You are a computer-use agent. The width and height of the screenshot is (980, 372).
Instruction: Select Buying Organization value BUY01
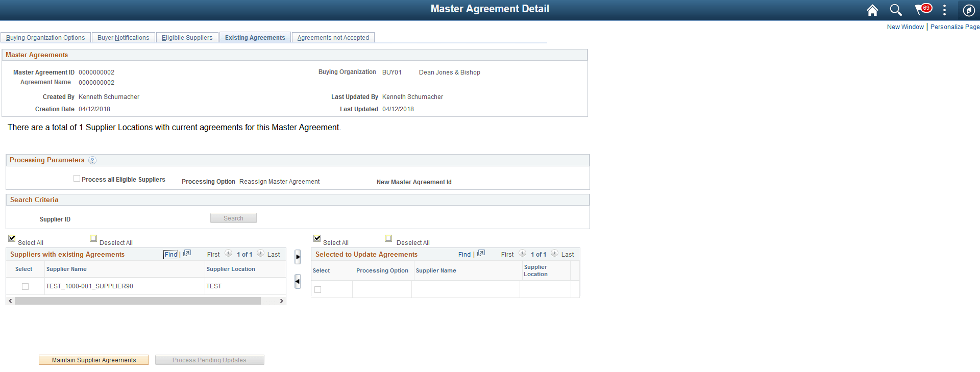tap(392, 72)
